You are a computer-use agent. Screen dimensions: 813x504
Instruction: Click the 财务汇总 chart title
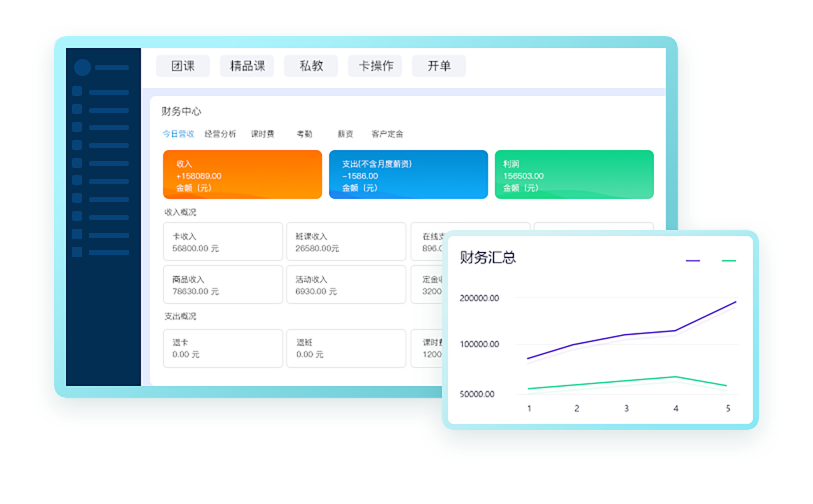pyautogui.click(x=487, y=258)
